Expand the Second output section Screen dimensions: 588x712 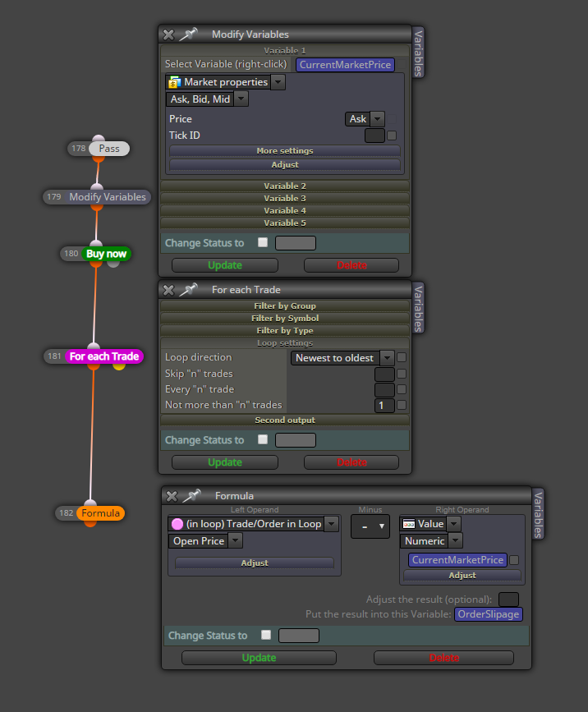coord(285,420)
